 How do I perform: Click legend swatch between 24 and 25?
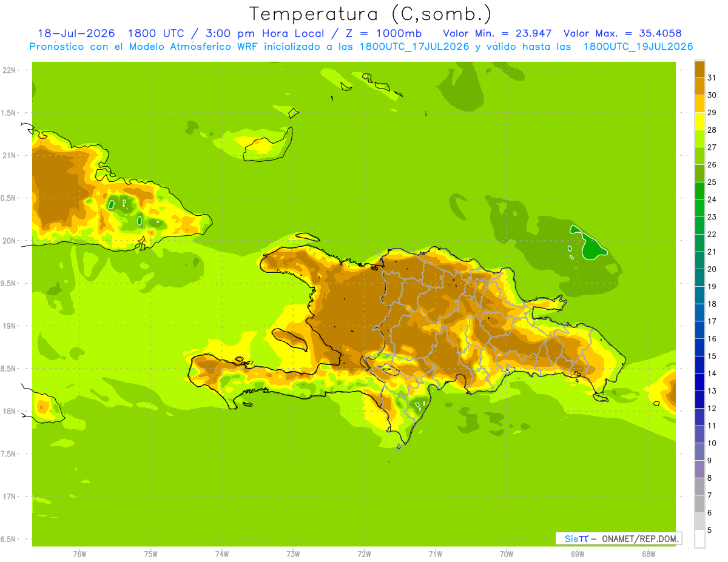pyautogui.click(x=699, y=191)
